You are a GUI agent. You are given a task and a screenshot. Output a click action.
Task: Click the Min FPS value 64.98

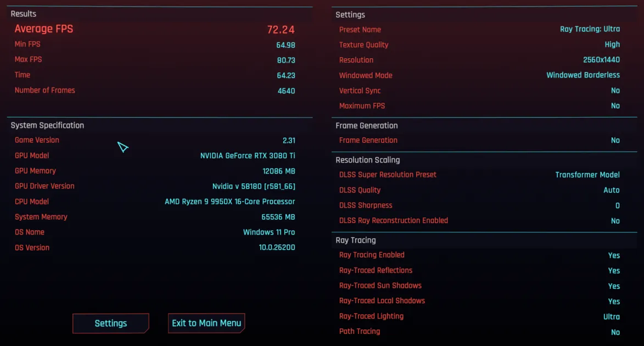tap(285, 45)
